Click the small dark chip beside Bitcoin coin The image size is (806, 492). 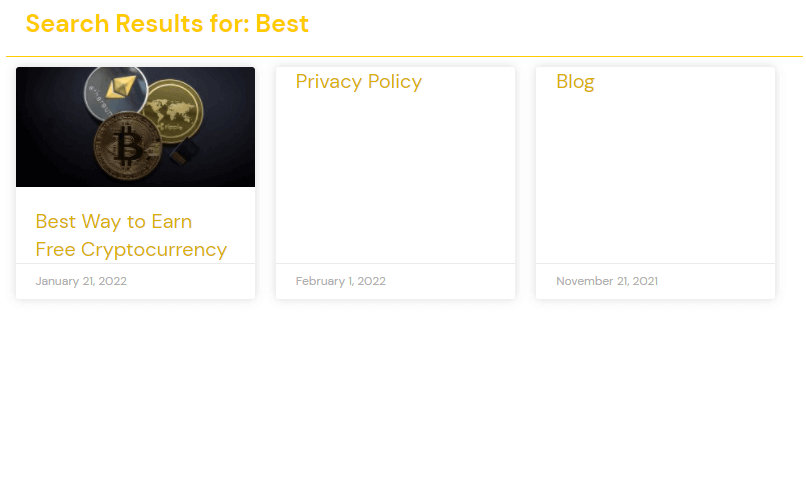(184, 152)
